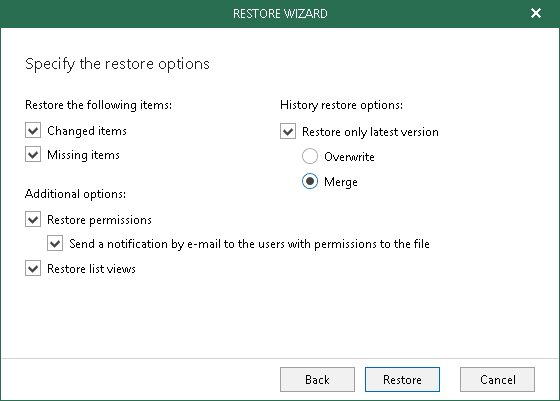Click the 'Overwrite' option label text
Screen dimensions: 560x401
(349, 157)
